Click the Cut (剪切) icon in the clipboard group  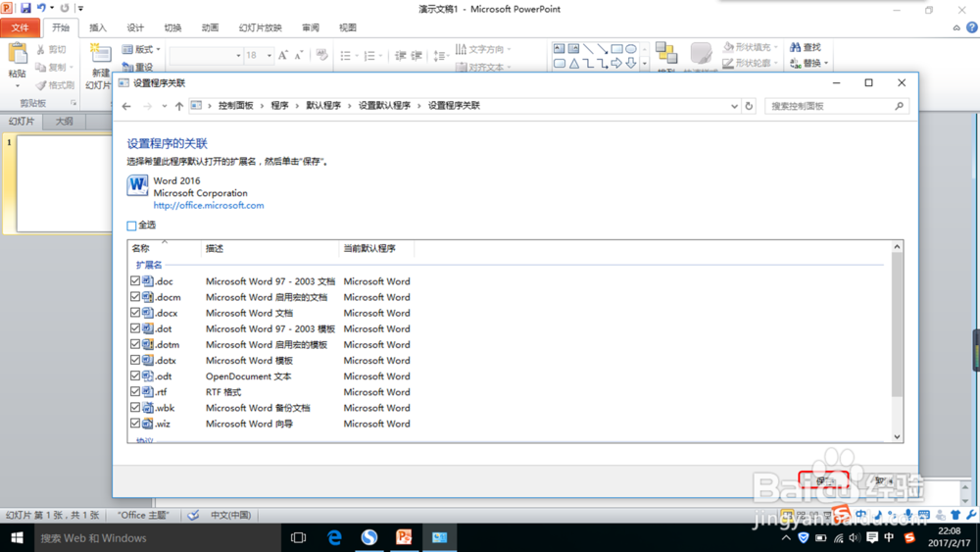point(40,49)
